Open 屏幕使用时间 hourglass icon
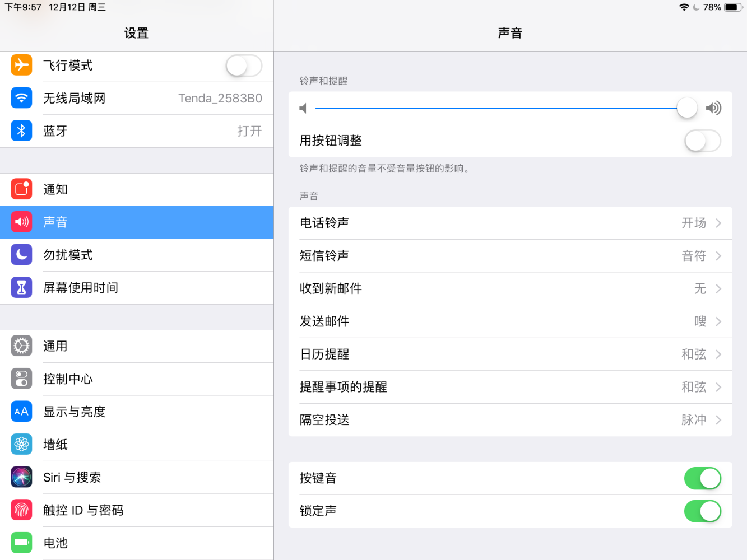The image size is (747, 560). click(x=21, y=287)
